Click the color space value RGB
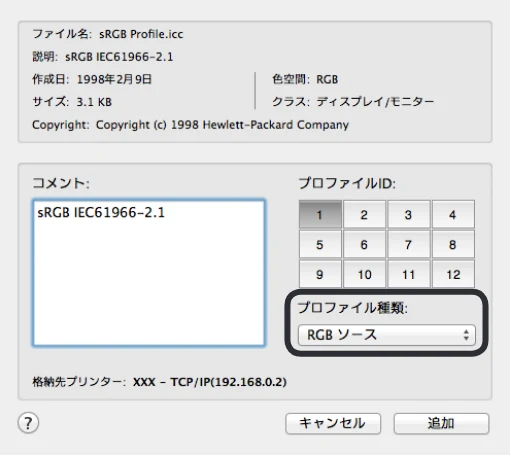Viewport: 511px width, 456px height. pos(327,80)
